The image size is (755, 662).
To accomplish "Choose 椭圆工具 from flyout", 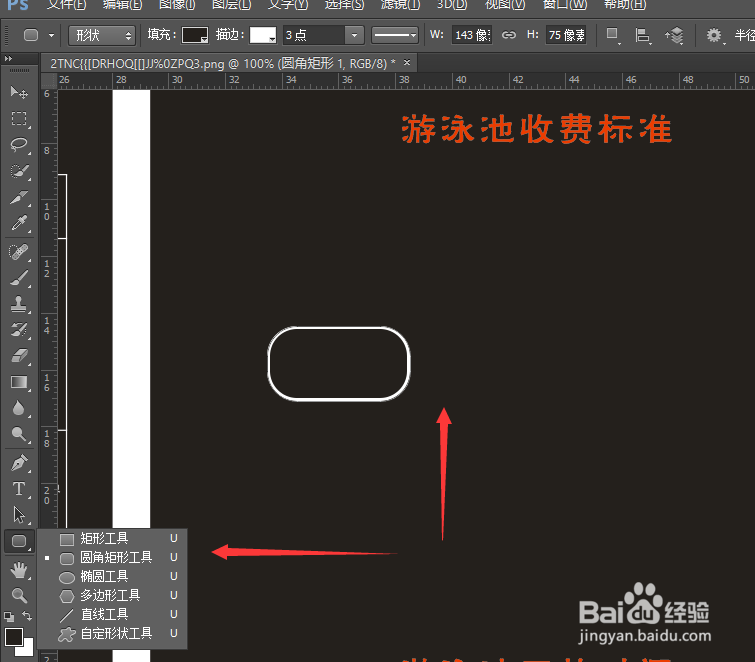I will pos(112,576).
